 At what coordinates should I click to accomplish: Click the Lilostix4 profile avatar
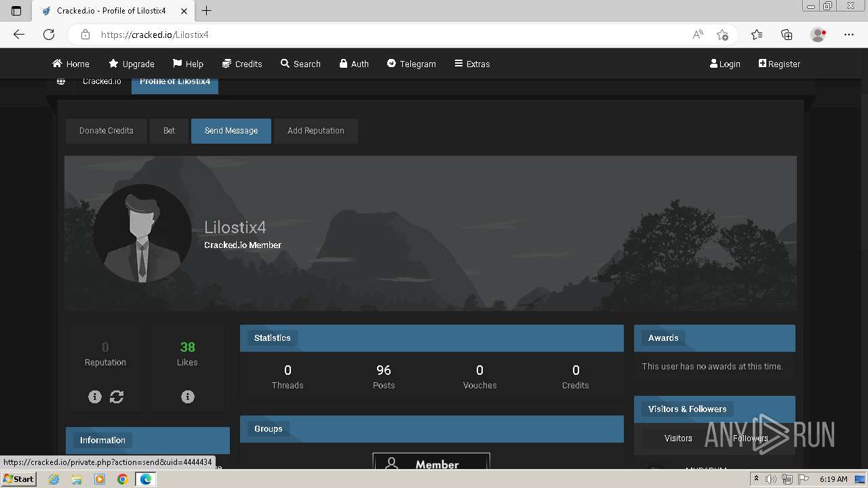[142, 234]
